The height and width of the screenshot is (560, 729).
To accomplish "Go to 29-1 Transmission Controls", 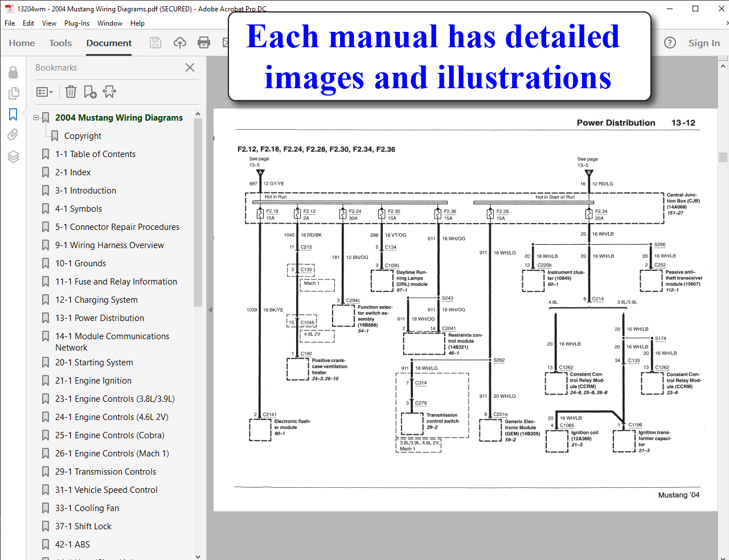I will pos(105,472).
